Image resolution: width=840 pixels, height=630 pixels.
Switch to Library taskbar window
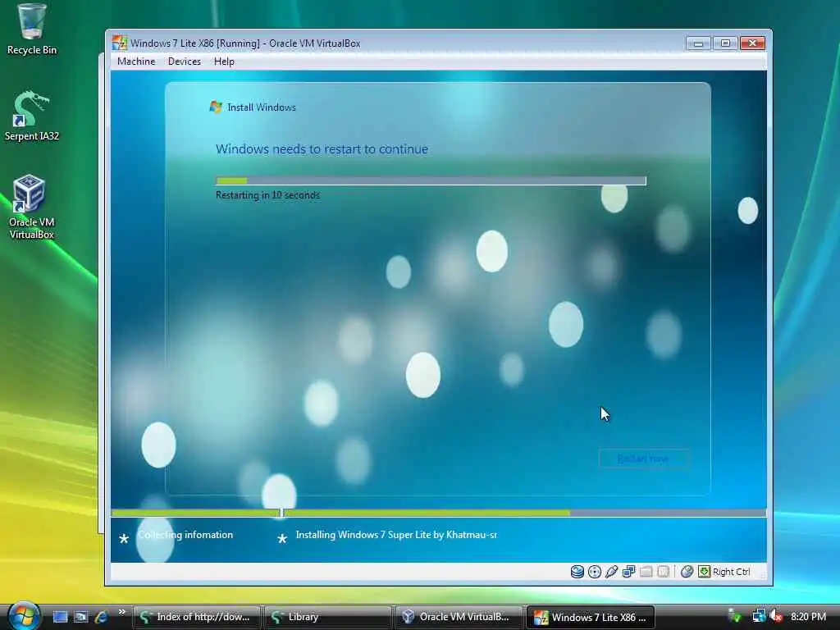tap(328, 617)
